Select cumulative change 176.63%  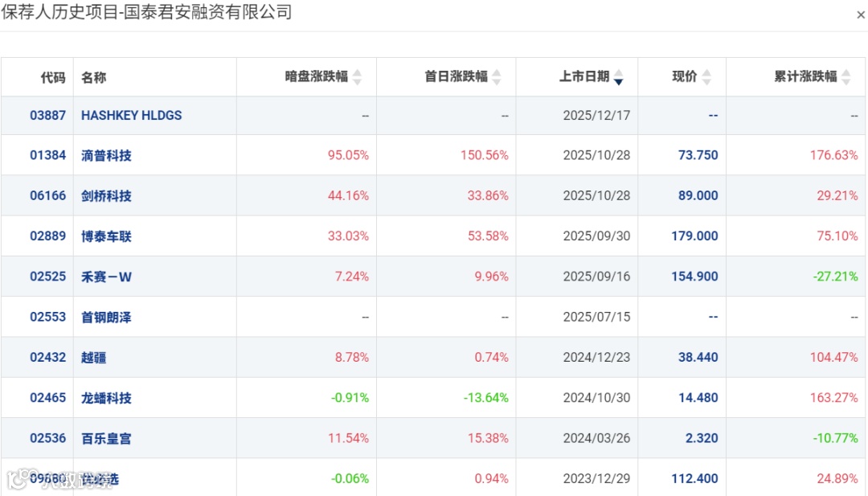(833, 155)
